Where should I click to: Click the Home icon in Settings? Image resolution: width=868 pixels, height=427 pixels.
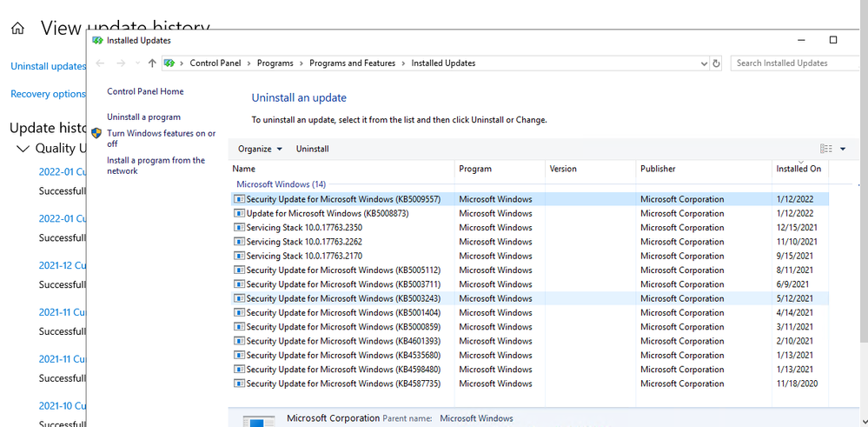coord(17,29)
